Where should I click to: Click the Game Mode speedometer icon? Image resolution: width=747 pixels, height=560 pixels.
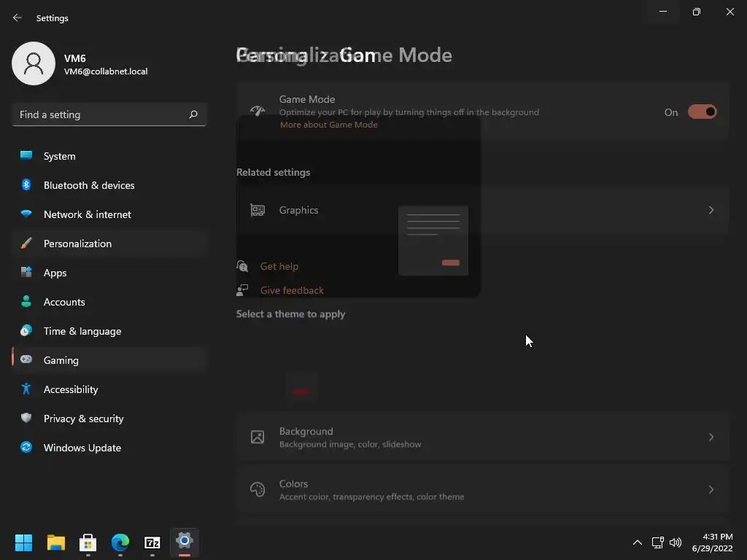[x=258, y=112]
